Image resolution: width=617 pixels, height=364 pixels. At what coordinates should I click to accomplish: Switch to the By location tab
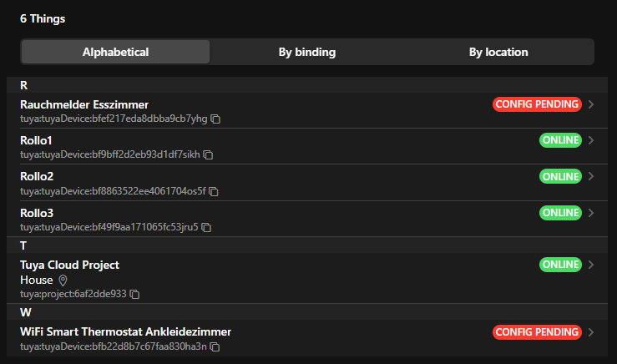498,52
